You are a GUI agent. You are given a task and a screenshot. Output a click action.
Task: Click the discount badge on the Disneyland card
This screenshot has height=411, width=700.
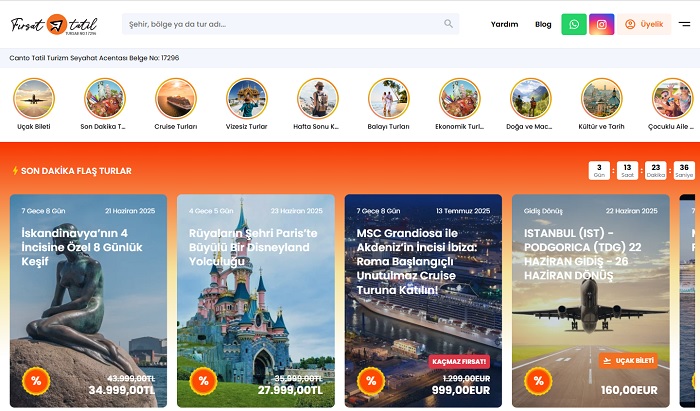tap(204, 381)
